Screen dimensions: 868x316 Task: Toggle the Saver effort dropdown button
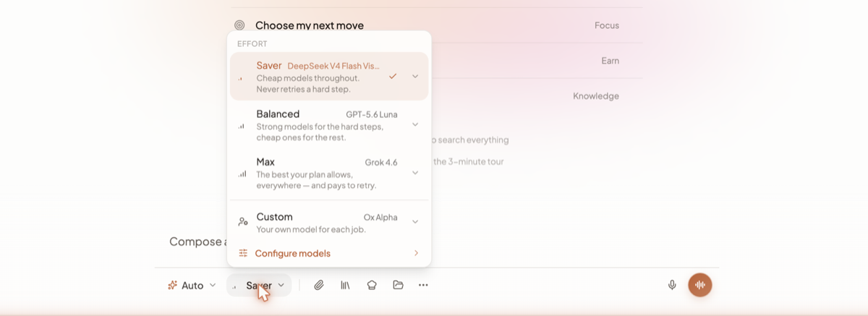tap(259, 285)
